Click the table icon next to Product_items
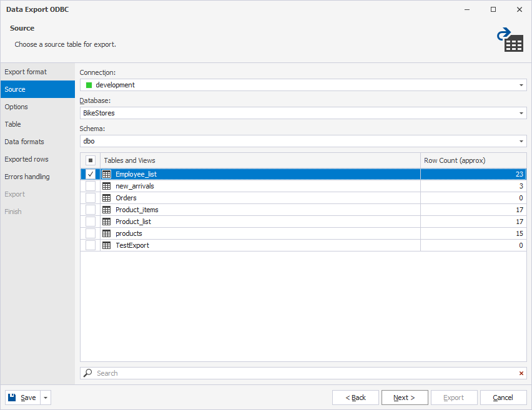The height and width of the screenshot is (410, 532). [x=107, y=210]
